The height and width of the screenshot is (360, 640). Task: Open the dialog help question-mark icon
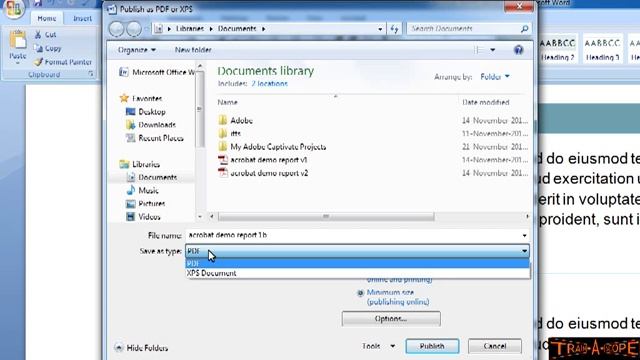click(x=518, y=50)
